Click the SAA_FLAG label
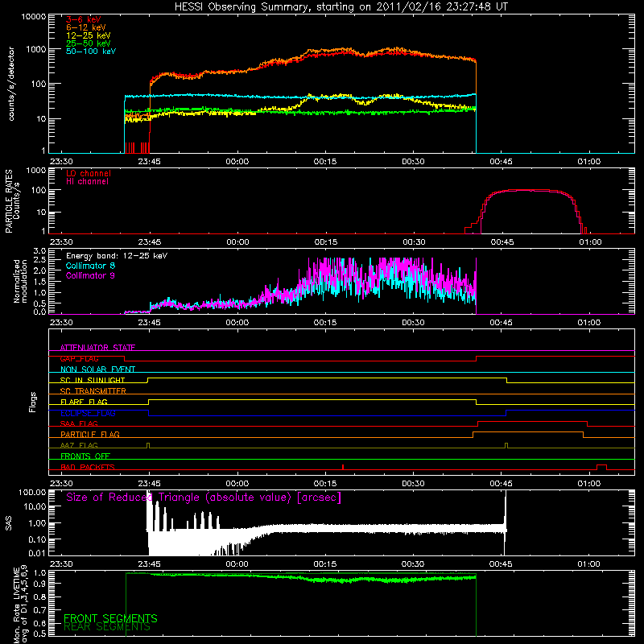Viewport: 644px width, 644px height. click(x=79, y=423)
